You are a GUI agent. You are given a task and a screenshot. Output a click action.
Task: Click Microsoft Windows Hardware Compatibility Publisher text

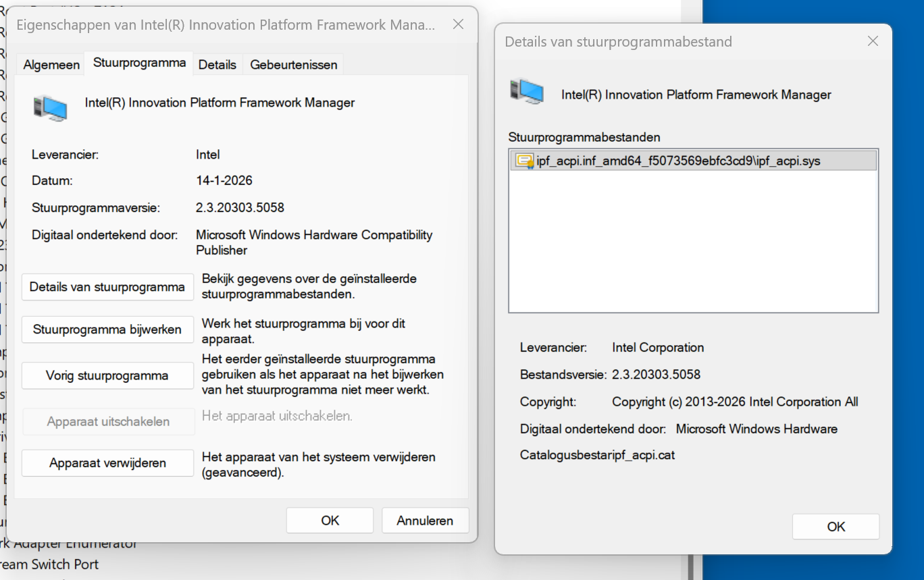coord(314,242)
